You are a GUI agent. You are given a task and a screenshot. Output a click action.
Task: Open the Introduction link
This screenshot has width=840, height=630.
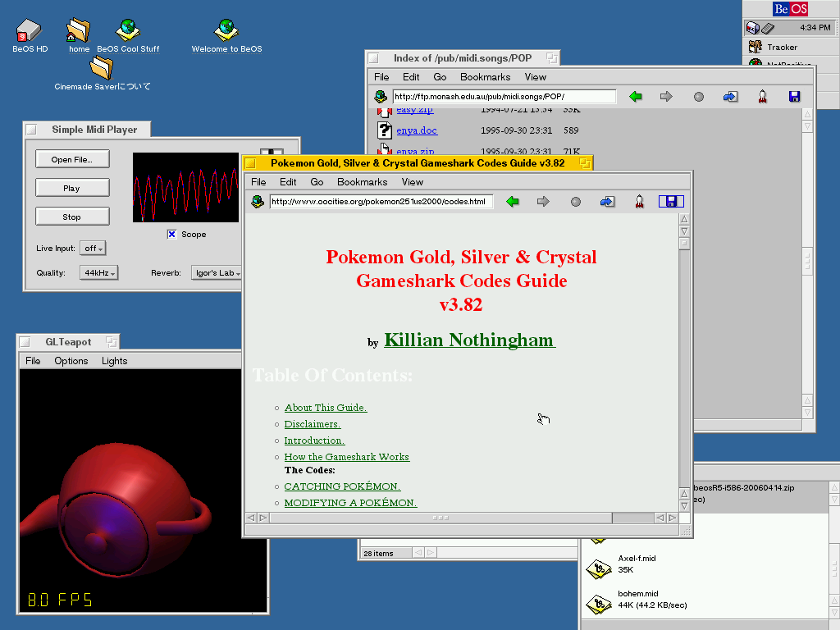click(314, 441)
